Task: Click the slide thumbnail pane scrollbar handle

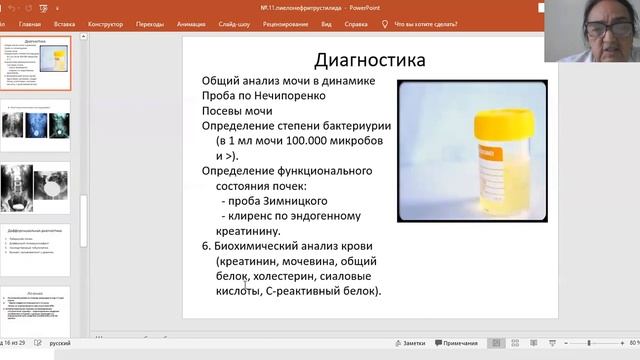Action: 83,221
